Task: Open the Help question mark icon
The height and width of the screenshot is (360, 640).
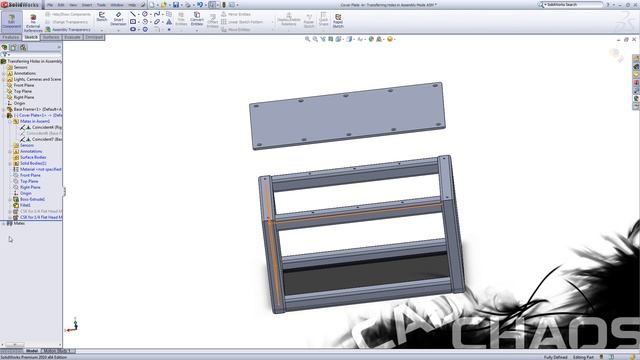Action: click(608, 4)
